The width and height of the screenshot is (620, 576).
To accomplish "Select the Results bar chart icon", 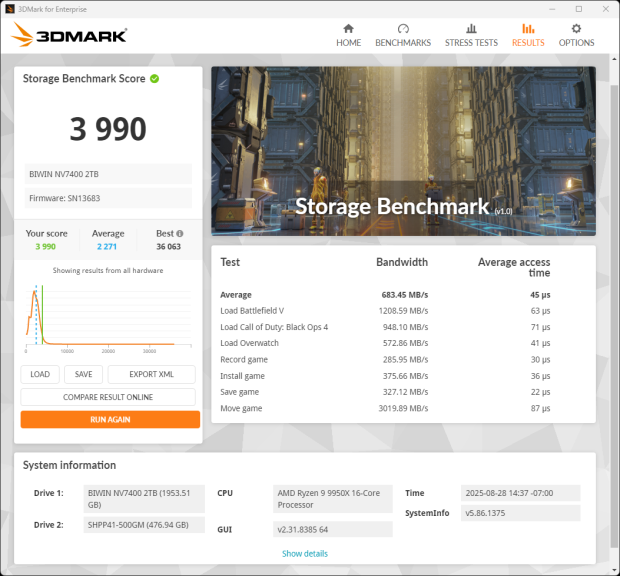I will pos(528,29).
